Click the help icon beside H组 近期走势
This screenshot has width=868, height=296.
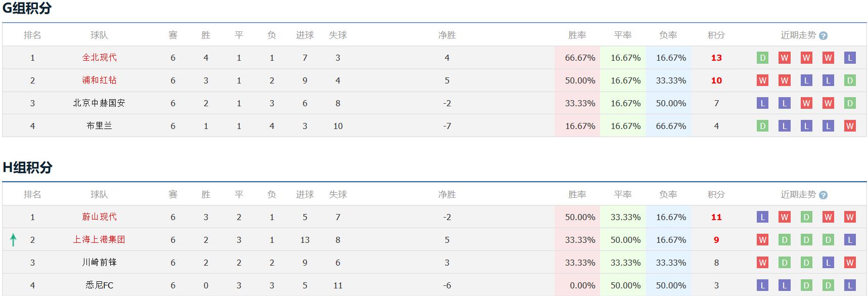[x=823, y=195]
